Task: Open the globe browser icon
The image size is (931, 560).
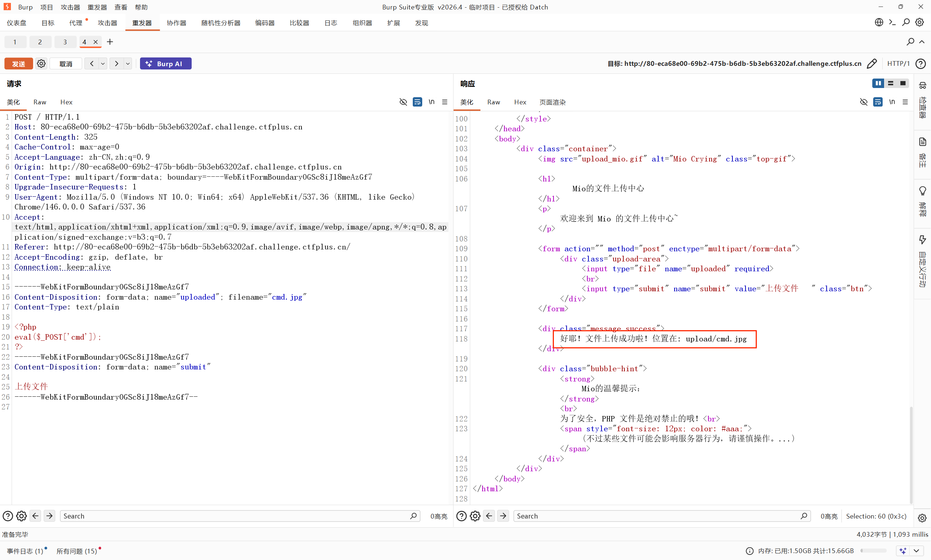Action: point(879,23)
